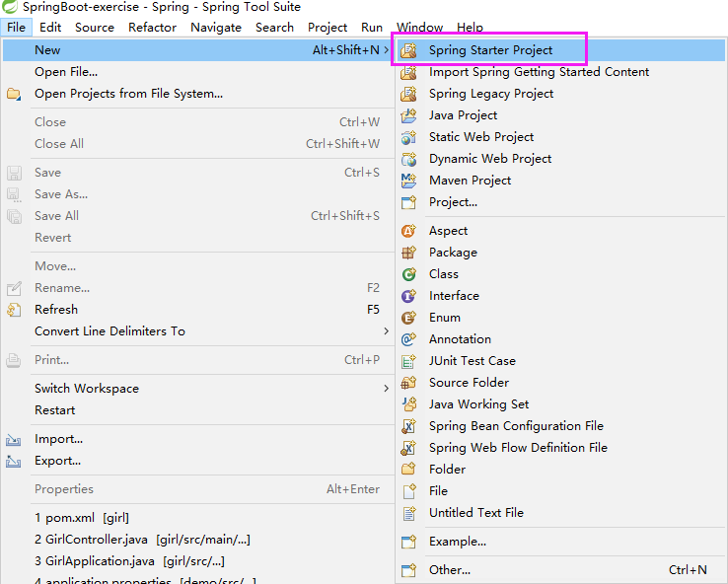The width and height of the screenshot is (728, 584).
Task: Select Spring Starter Project entry
Action: pyautogui.click(x=561, y=50)
